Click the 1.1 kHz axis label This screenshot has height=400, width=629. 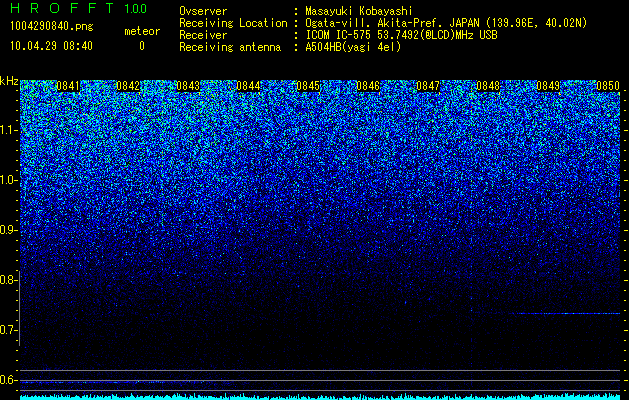click(x=8, y=130)
